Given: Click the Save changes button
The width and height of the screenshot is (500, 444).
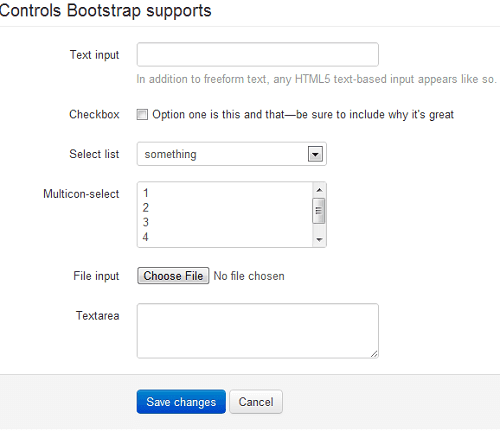Looking at the screenshot, I should pyautogui.click(x=181, y=402).
